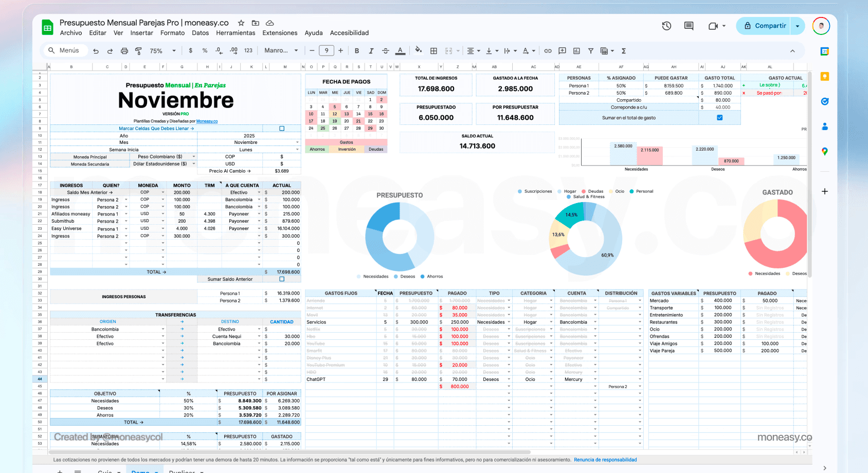Image resolution: width=868 pixels, height=473 pixels.
Task: Open the Extensiones menu
Action: 280,33
